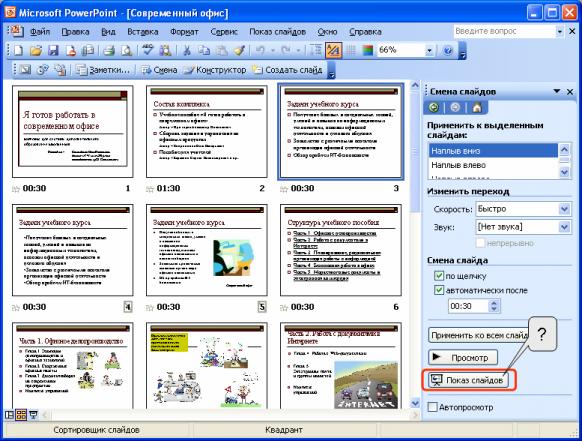
Task: Click the Summary Slide icon
Action: coord(60,69)
